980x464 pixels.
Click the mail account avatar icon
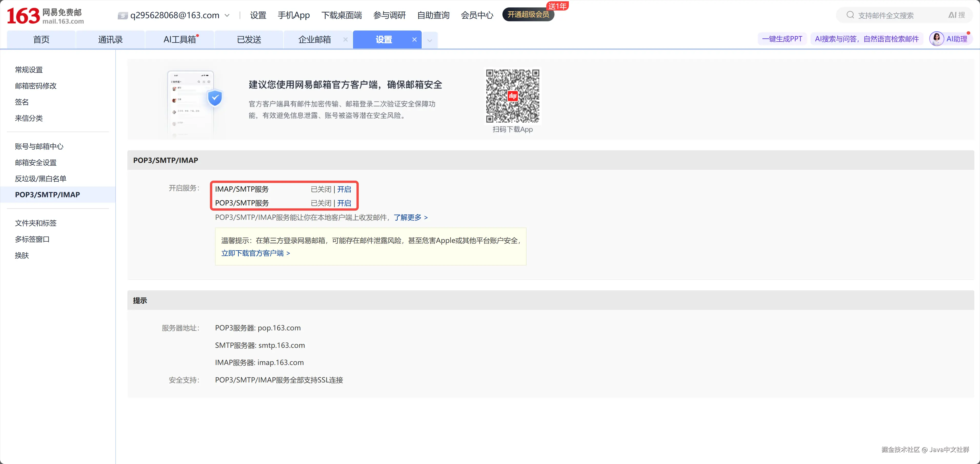tap(123, 16)
